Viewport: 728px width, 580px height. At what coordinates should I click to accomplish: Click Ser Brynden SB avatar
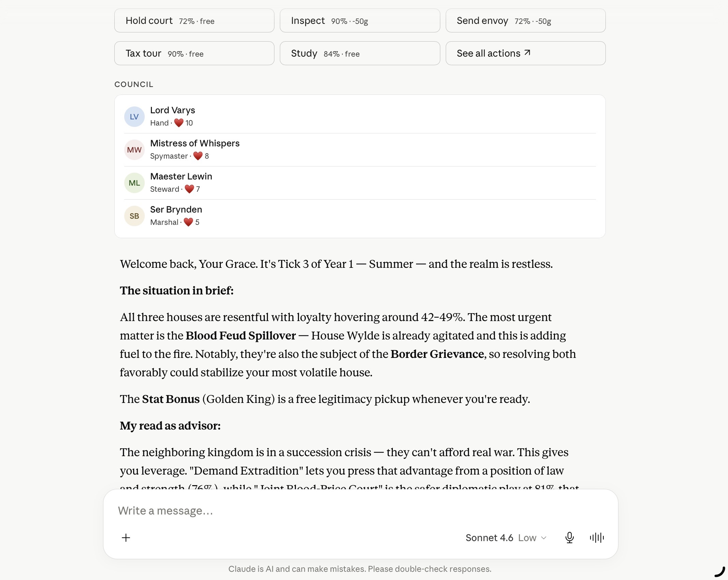click(134, 216)
